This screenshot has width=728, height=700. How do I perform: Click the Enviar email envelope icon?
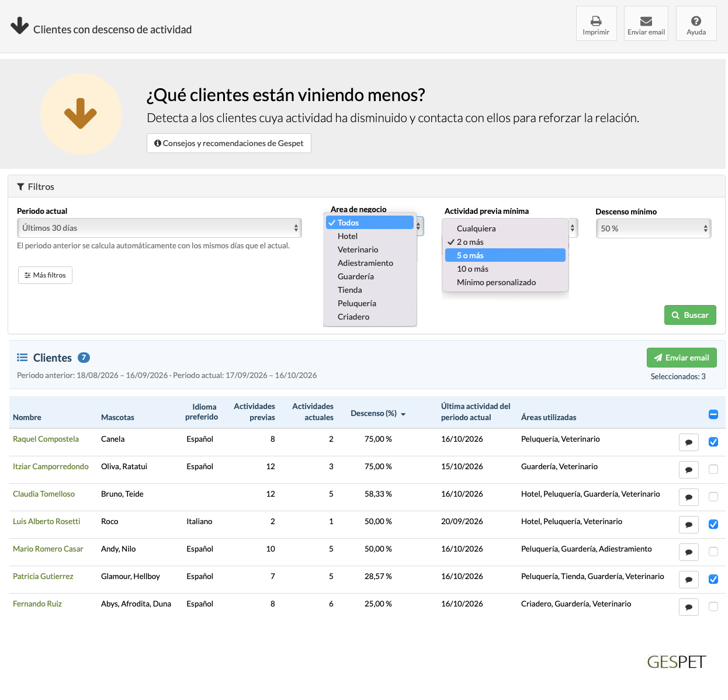646,21
